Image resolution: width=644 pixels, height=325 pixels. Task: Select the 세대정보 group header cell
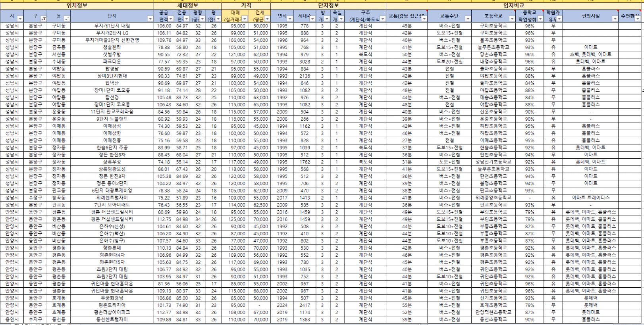coord(188,6)
